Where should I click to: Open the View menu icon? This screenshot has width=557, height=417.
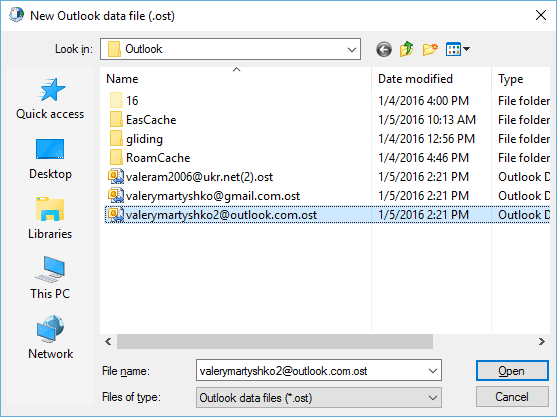click(x=458, y=49)
